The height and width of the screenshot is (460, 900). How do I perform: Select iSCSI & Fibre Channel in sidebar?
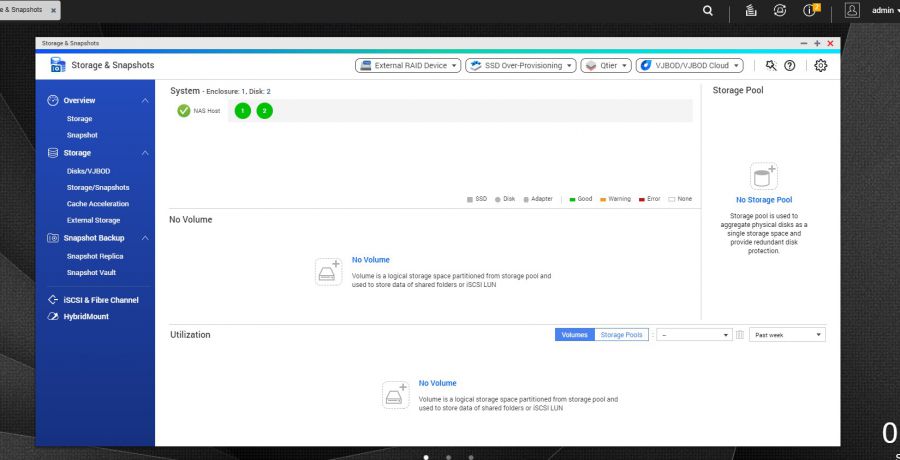100,300
